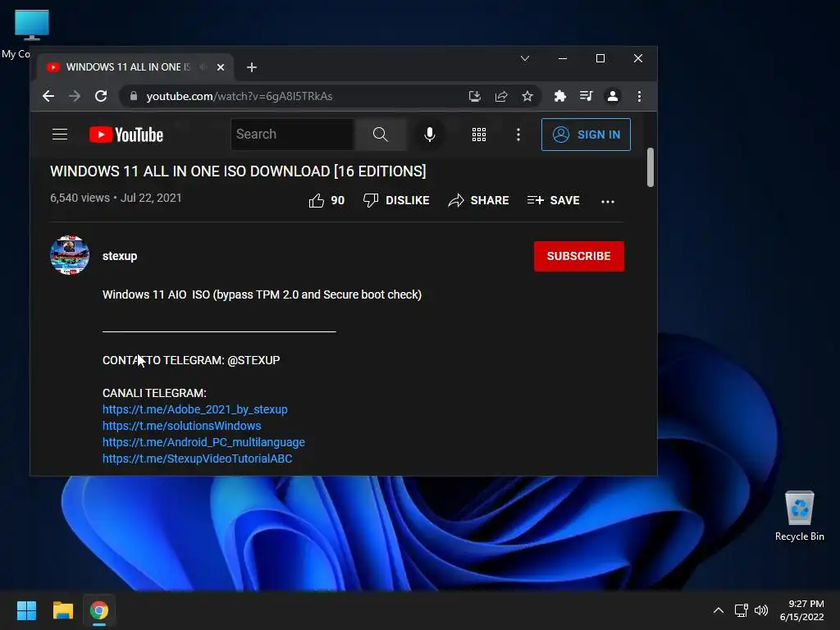Open YouTube settings three-dot menu
Screen dimensions: 840x630
tap(518, 135)
